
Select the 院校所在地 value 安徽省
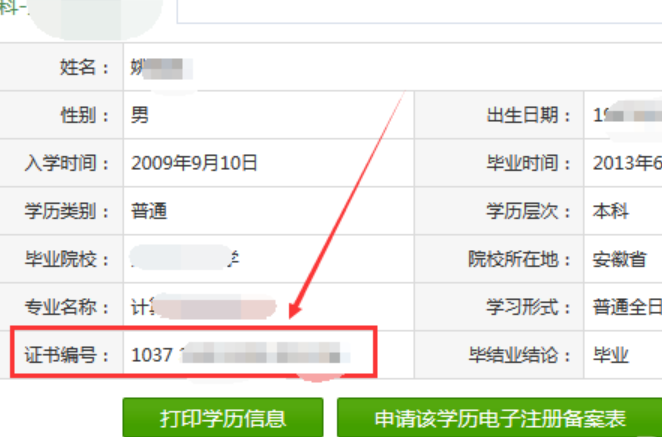[620, 259]
